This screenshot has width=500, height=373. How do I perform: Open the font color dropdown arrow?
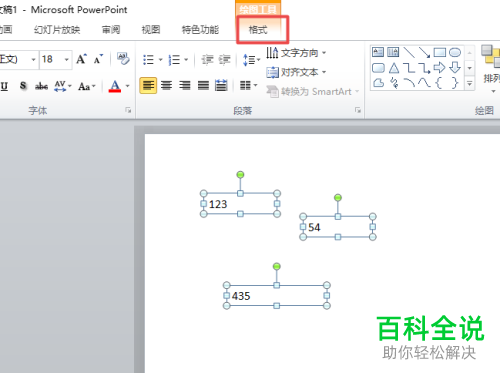click(127, 86)
